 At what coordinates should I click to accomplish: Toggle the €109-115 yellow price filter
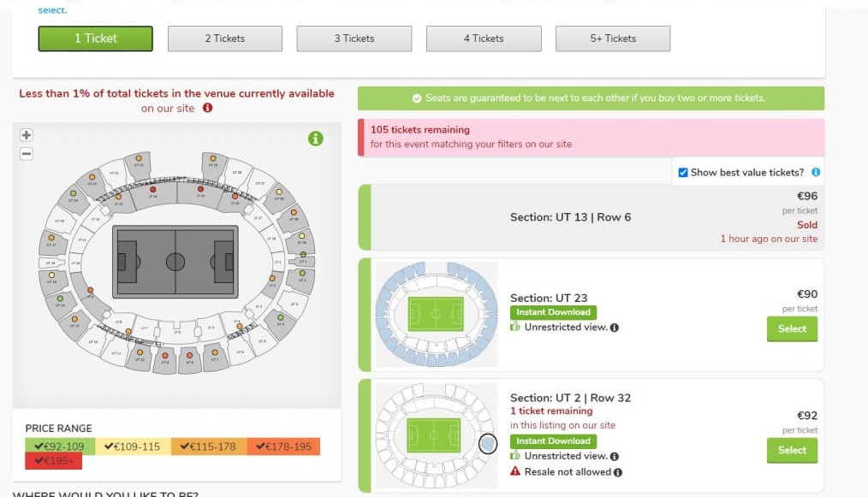pos(131,446)
